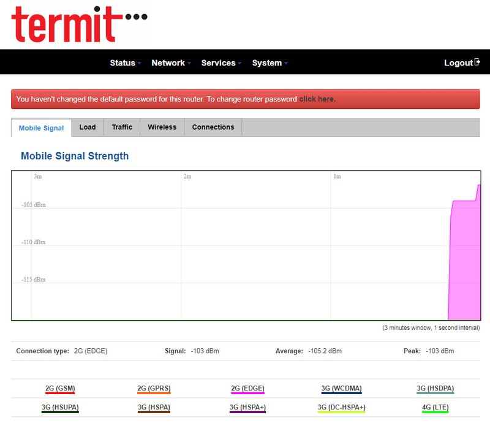Switch to the Wireless tab
Image resolution: width=490 pixels, height=448 pixels.
162,127
